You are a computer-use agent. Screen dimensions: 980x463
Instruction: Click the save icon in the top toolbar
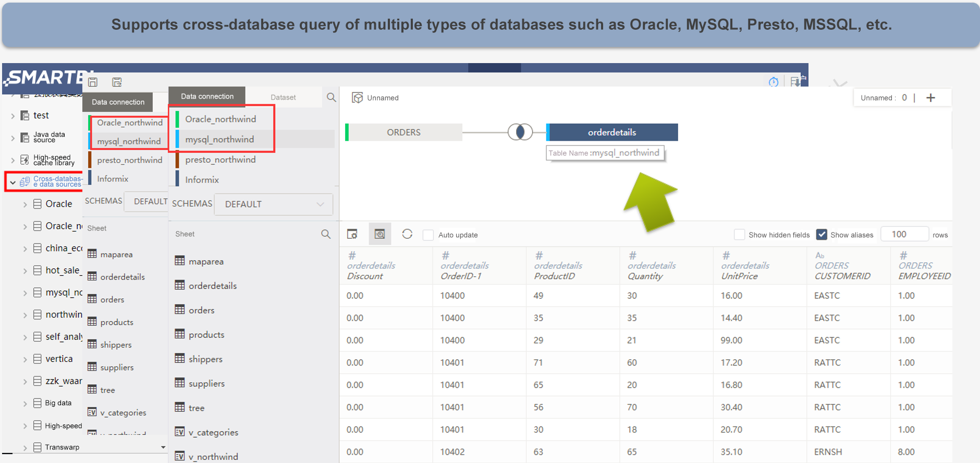93,82
